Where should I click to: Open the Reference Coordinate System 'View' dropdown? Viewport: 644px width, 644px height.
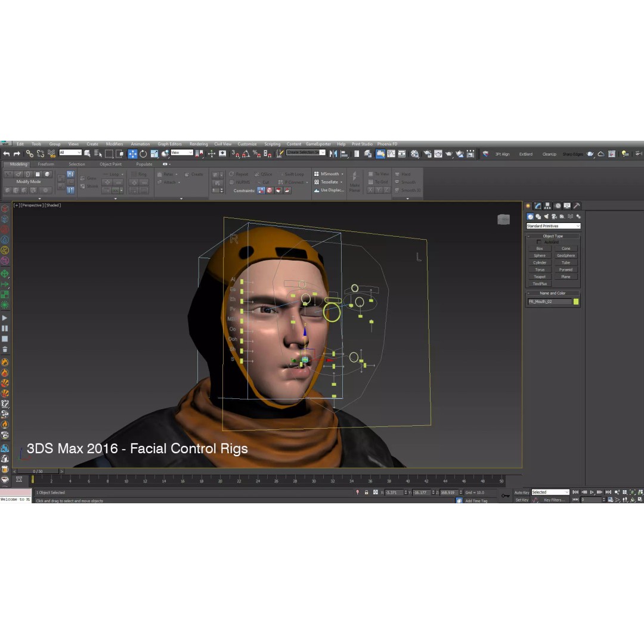click(182, 153)
